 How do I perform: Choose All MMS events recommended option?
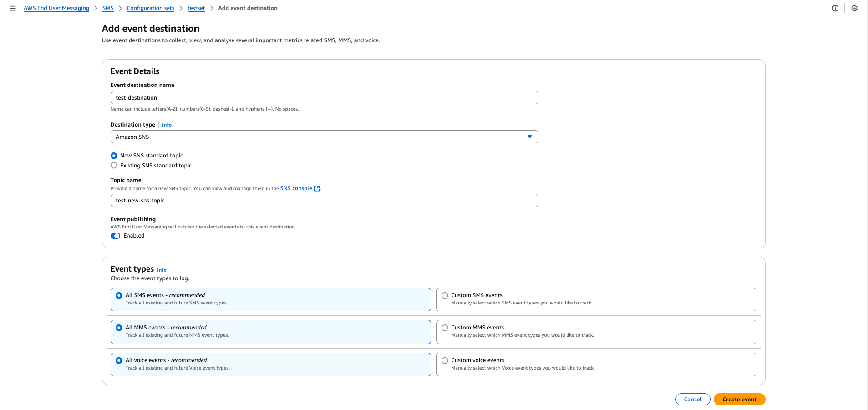(270, 332)
